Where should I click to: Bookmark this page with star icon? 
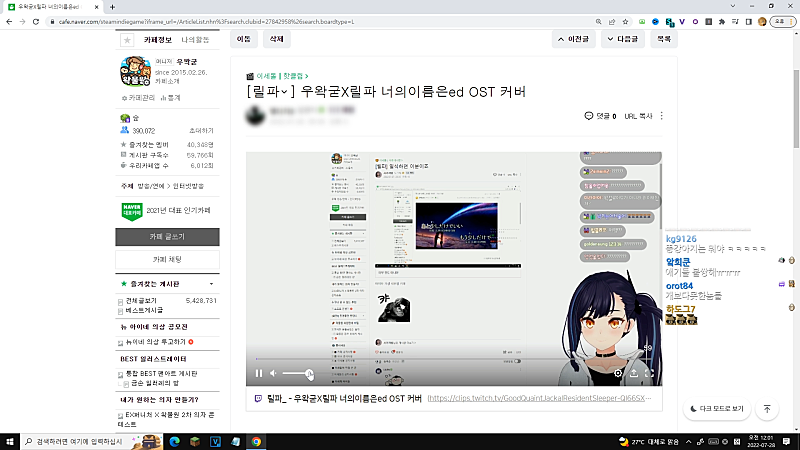click(x=625, y=21)
